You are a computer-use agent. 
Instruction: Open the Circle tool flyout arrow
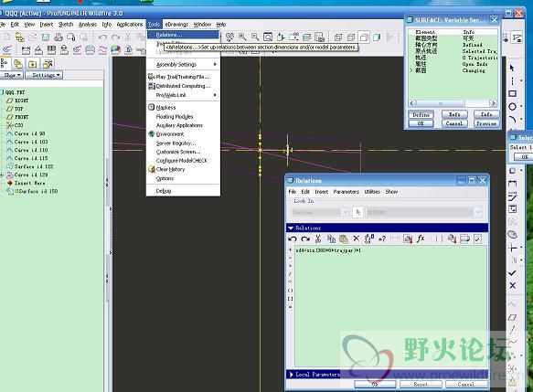(x=521, y=106)
